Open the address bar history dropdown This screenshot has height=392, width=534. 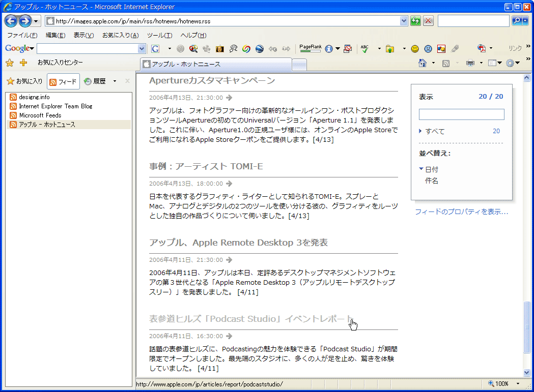[404, 21]
